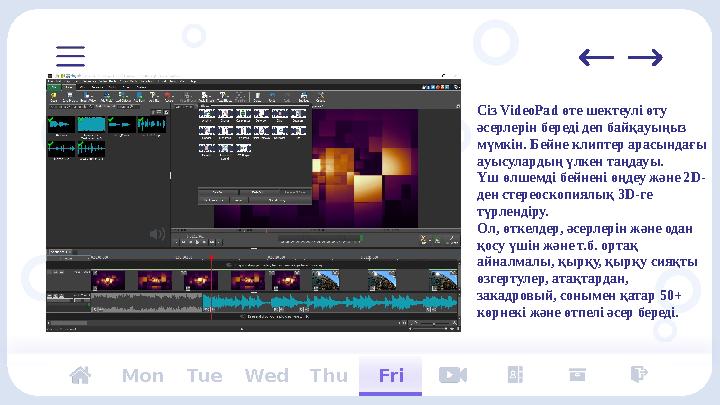Select the gray audio waveform clip
Screen dimensions: 720x405
147,303
